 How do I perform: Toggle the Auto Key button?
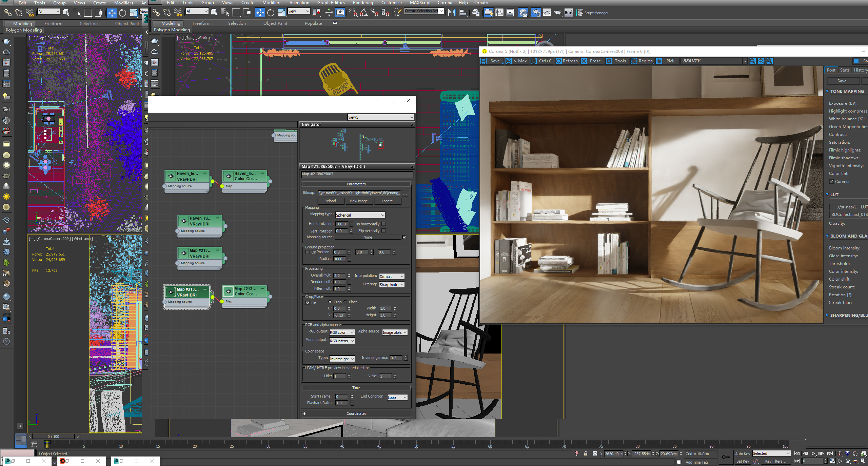(742, 454)
